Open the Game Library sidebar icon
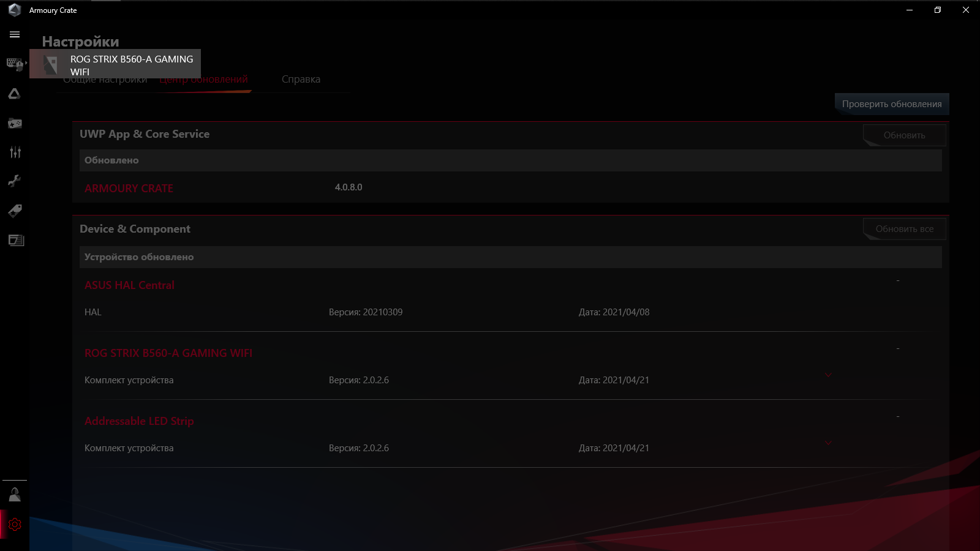The image size is (980, 551). point(15,123)
